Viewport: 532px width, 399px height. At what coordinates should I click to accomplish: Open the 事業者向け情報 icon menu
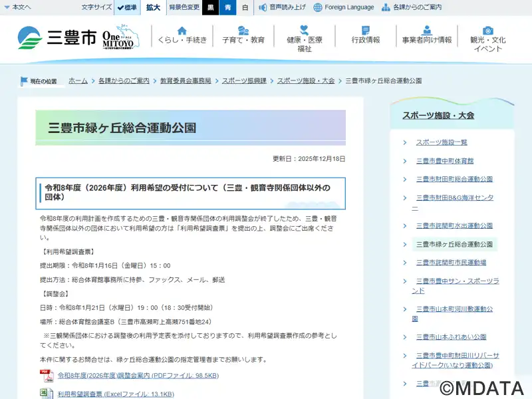coord(426,31)
